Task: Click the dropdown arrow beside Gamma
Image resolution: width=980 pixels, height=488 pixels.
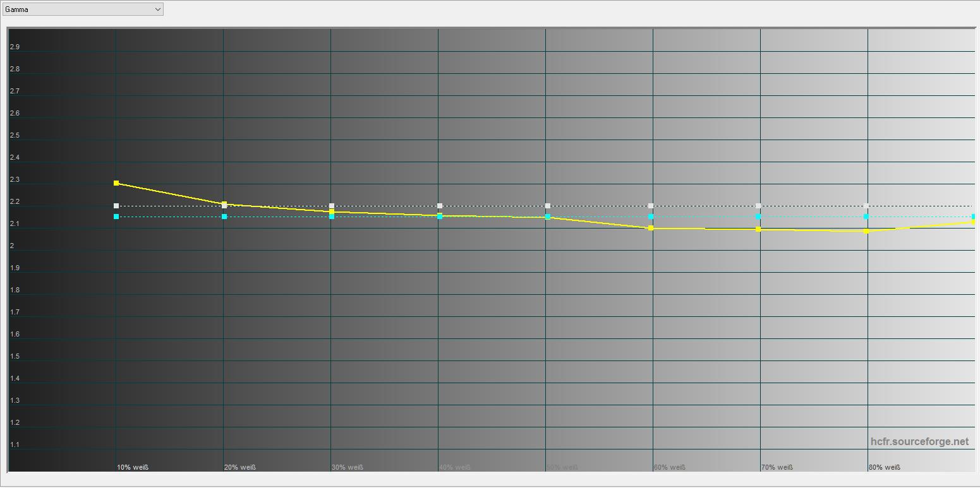Action: pos(157,9)
